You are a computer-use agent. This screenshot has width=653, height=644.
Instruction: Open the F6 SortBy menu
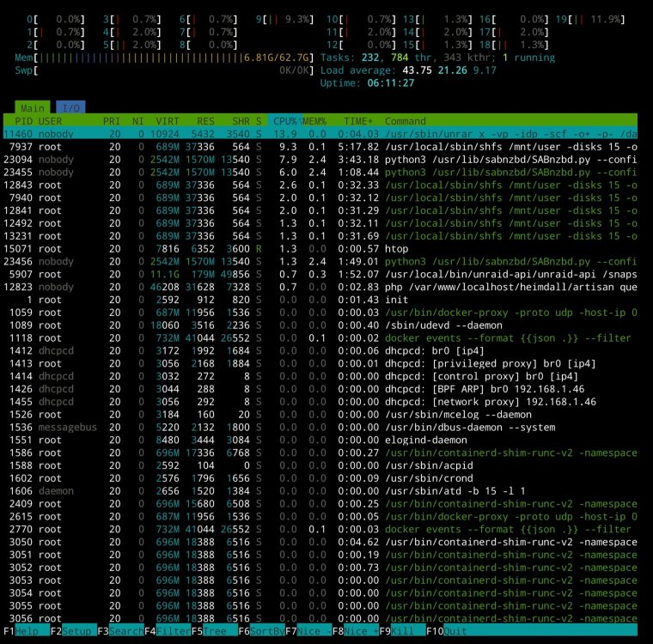(262, 631)
